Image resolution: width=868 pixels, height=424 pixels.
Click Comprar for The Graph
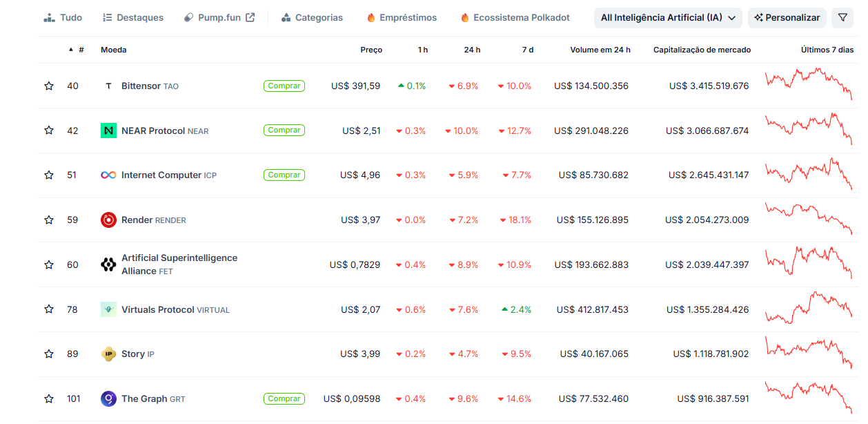click(x=284, y=398)
